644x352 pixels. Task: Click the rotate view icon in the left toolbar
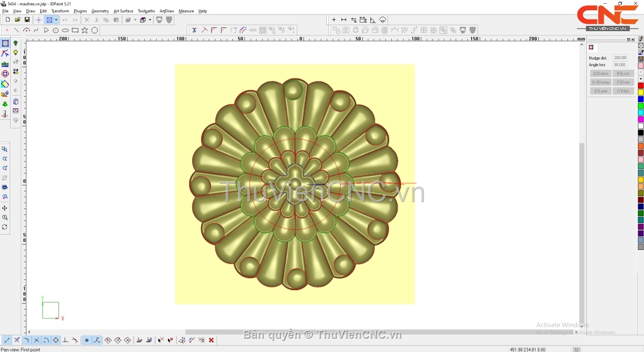(5, 227)
